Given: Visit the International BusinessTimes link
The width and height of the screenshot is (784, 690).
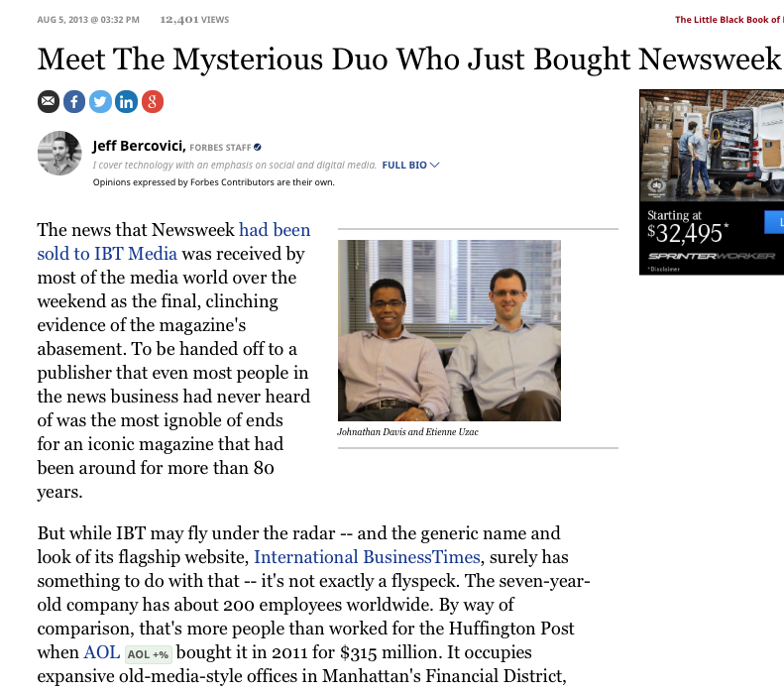Looking at the screenshot, I should click(367, 557).
